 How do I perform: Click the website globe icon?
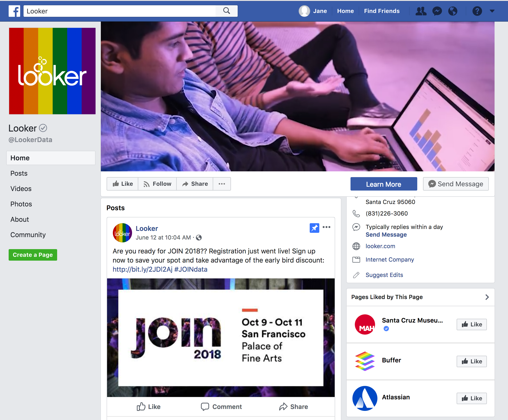point(356,246)
